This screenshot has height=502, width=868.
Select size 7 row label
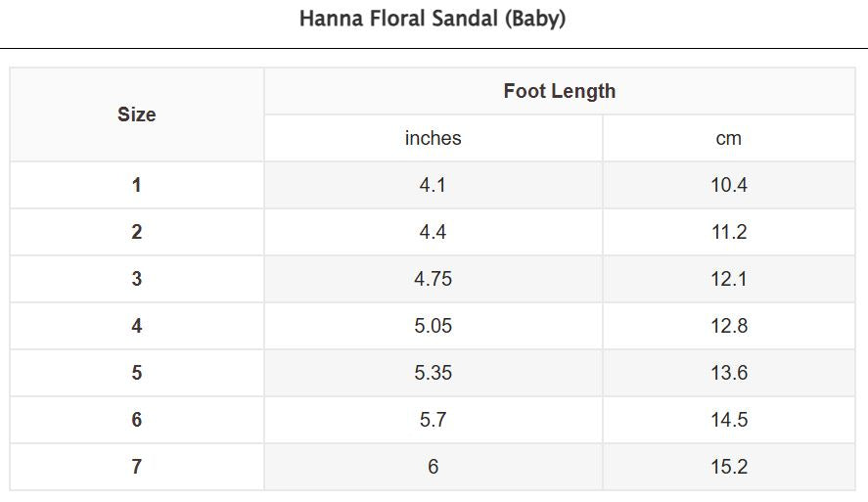click(137, 467)
